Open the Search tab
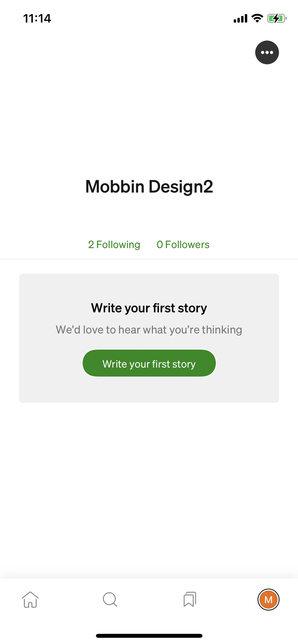 tap(110, 600)
